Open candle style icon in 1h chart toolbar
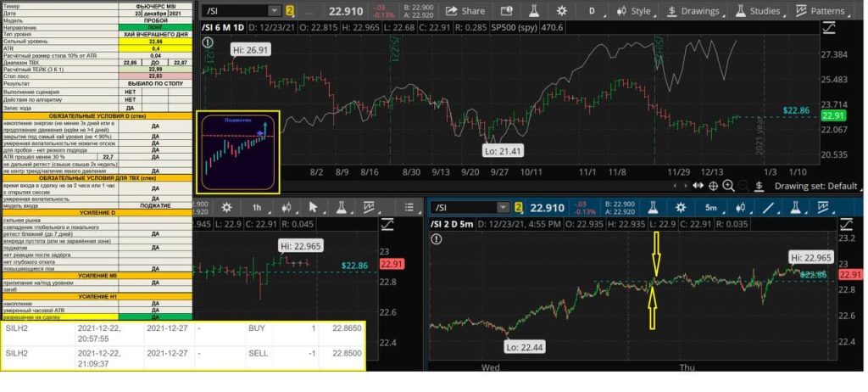This screenshot has height=392, width=868. pos(287,207)
